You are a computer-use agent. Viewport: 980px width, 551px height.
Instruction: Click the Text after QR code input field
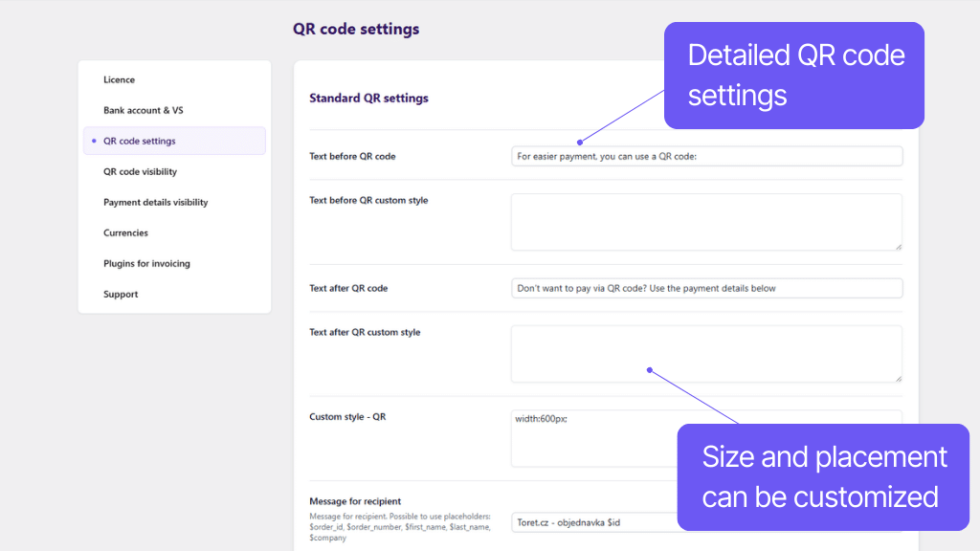pos(706,287)
